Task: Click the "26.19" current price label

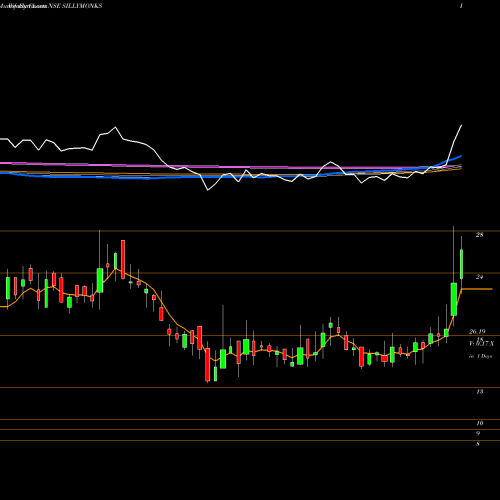Action: click(477, 331)
